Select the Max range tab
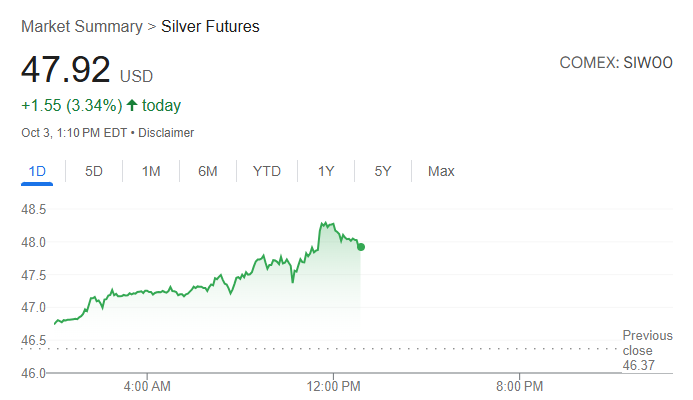Screen dimensions: 693x400 click(x=441, y=171)
